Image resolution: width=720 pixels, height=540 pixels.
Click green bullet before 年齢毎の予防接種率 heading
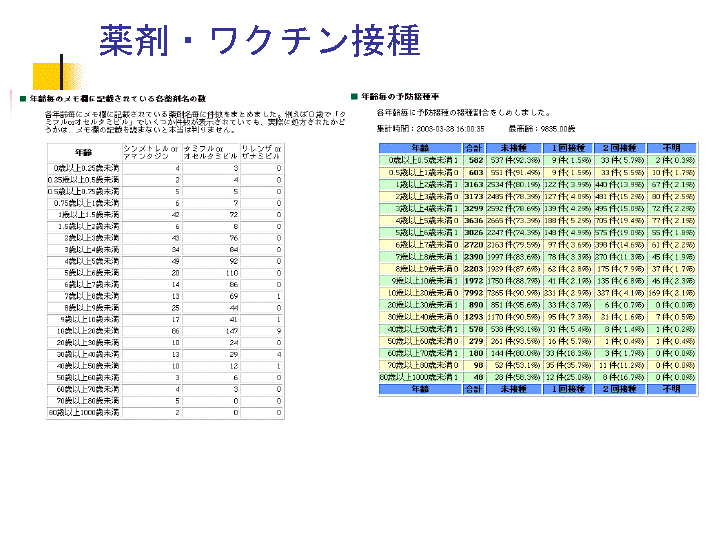[x=353, y=96]
